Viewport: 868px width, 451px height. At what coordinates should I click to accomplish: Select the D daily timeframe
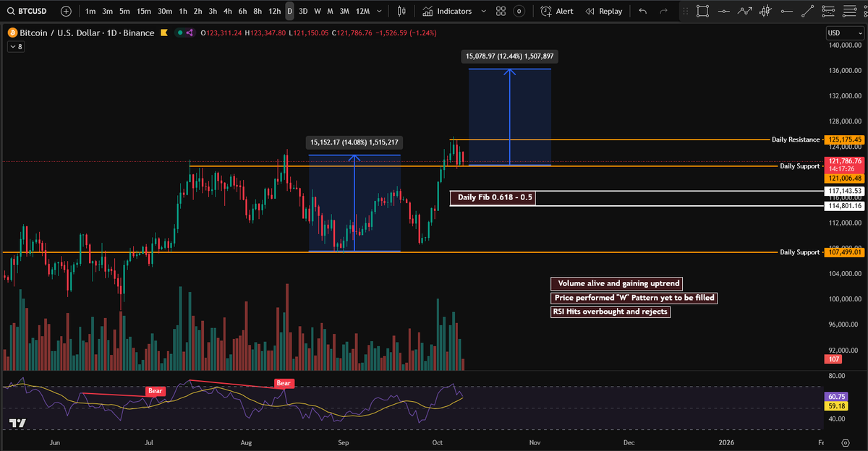289,11
